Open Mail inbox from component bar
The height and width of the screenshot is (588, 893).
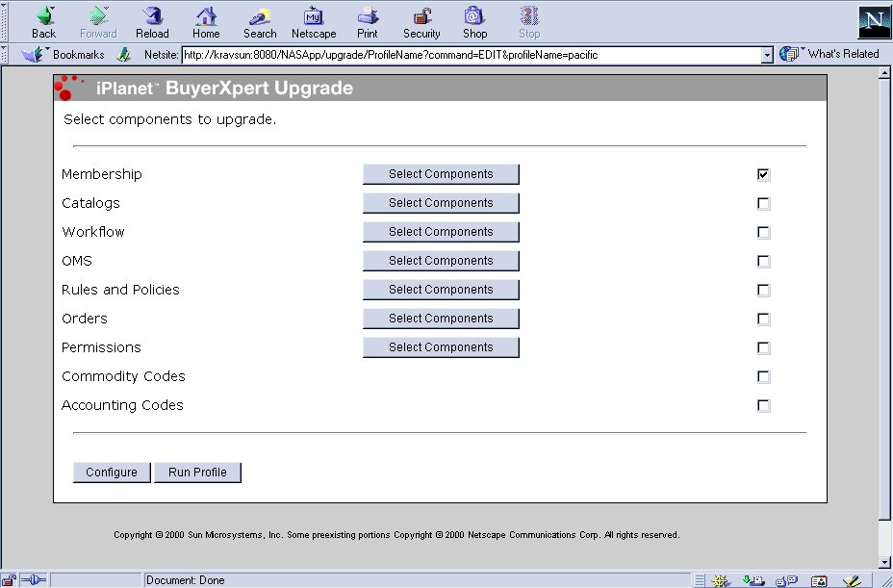click(753, 581)
